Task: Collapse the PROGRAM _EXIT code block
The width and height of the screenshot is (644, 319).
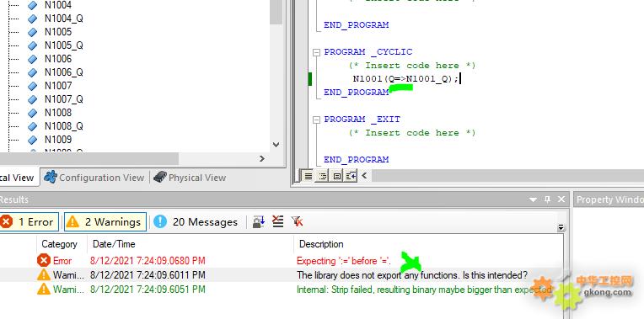Action: [x=316, y=120]
